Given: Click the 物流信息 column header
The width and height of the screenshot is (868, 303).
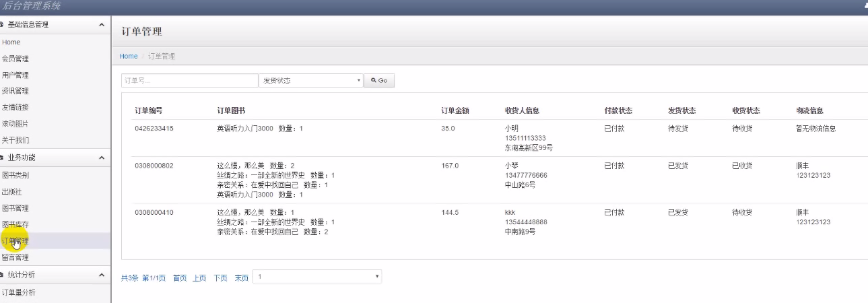Looking at the screenshot, I should pos(810,110).
